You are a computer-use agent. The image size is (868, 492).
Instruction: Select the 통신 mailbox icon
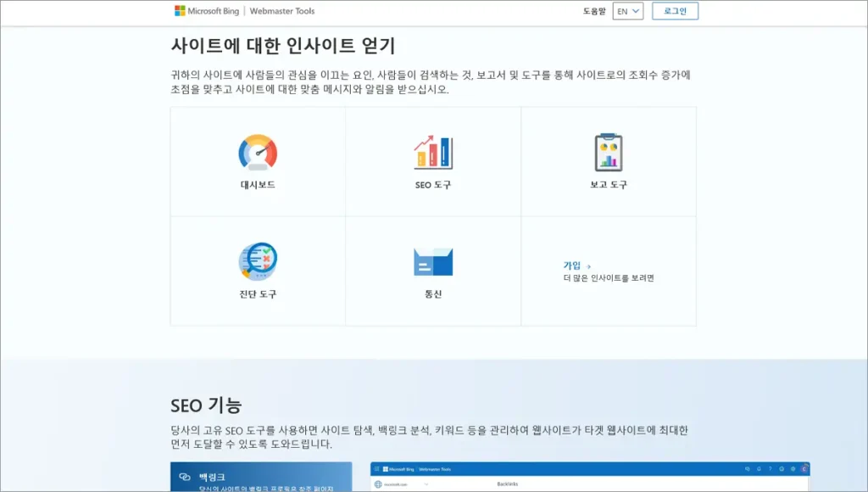pyautogui.click(x=433, y=262)
